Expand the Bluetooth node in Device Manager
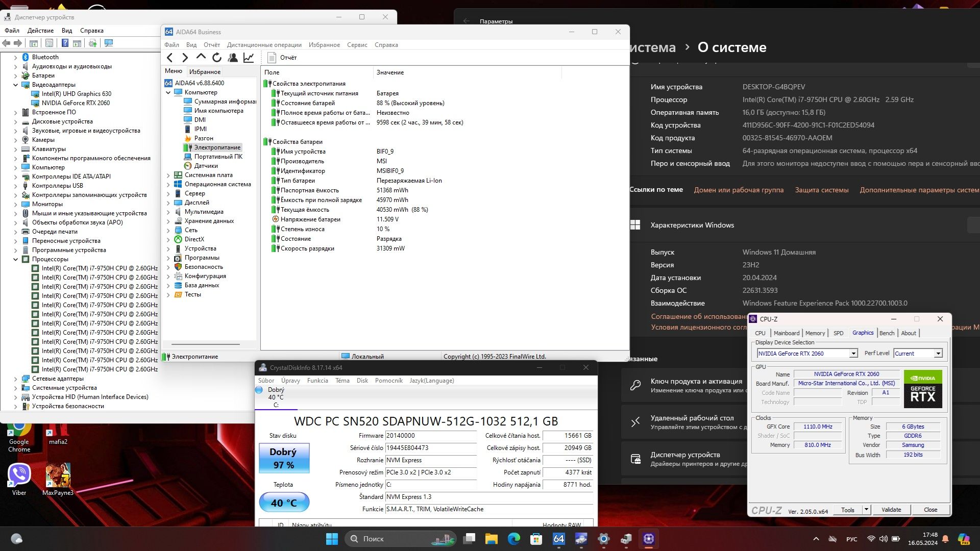The image size is (980, 551). 15,57
